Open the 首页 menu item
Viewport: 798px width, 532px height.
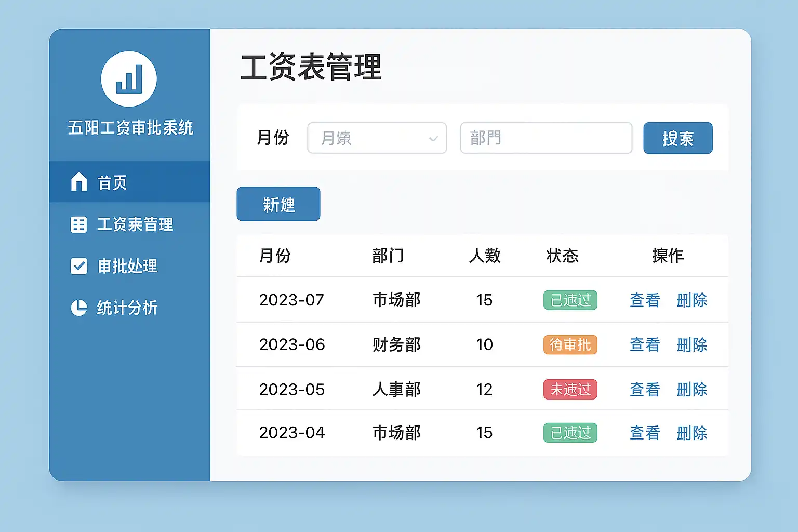point(112,182)
